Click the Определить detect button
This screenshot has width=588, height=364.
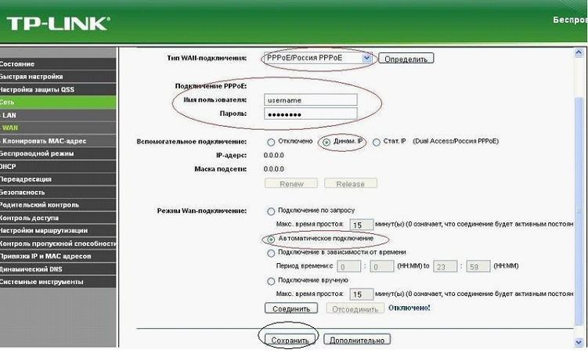pyautogui.click(x=406, y=59)
